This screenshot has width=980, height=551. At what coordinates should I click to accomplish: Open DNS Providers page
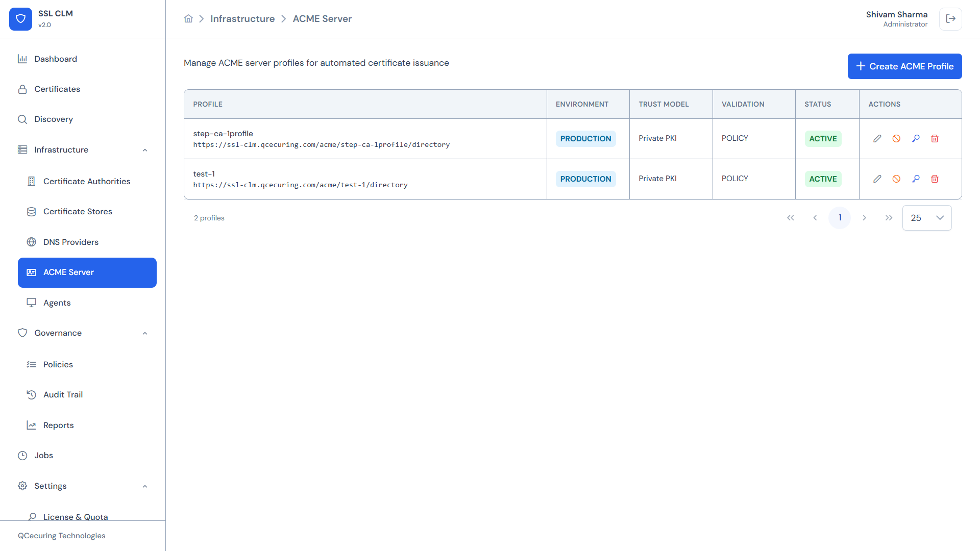[x=87, y=242]
